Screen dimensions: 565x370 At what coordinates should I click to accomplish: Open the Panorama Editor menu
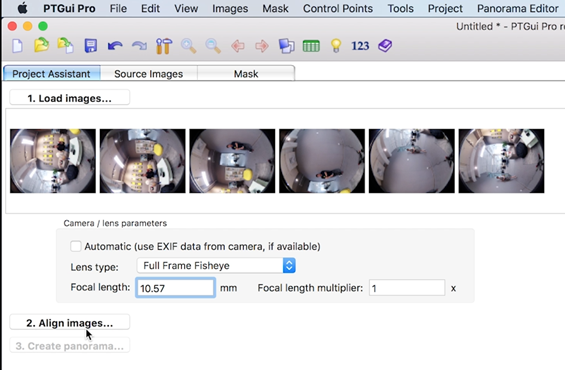coord(517,8)
